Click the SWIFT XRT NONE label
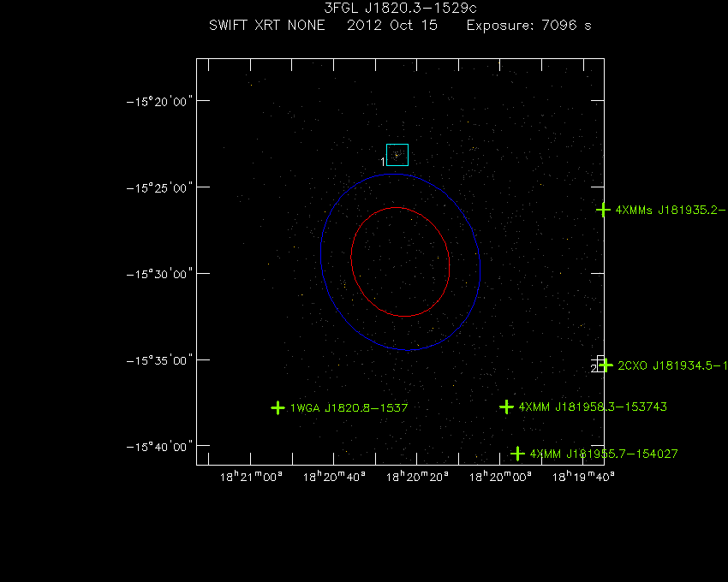This screenshot has width=728, height=582. (x=267, y=25)
